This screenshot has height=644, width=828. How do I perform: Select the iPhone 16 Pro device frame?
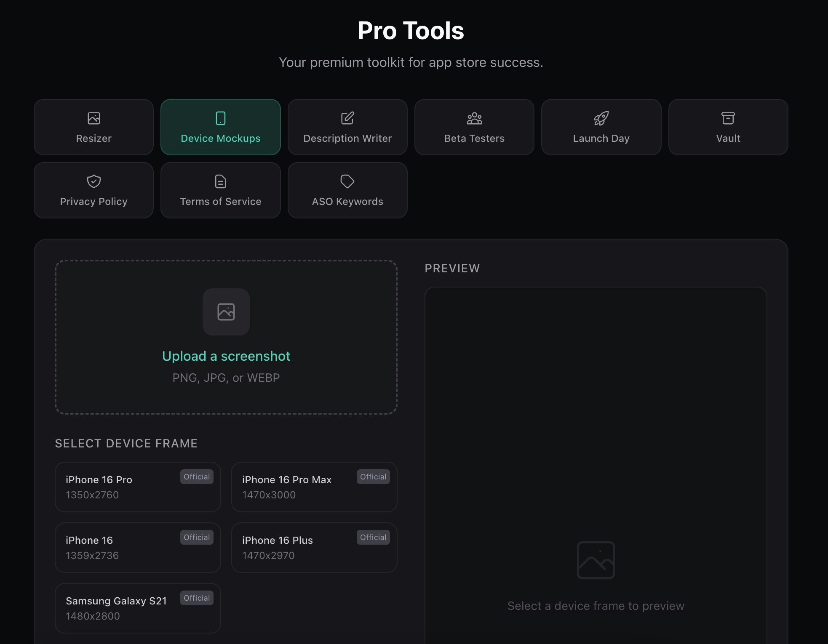(x=138, y=487)
